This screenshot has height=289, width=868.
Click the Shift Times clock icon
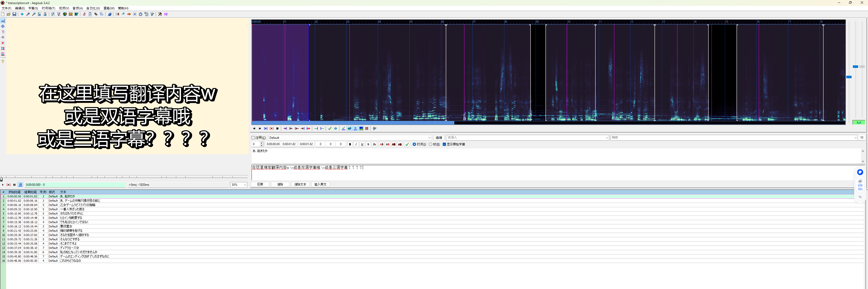[x=141, y=14]
